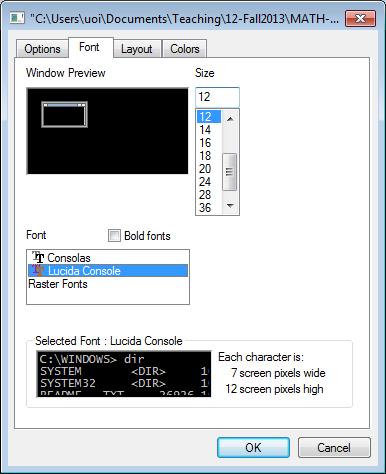Select font size 14 in the list
The height and width of the screenshot is (474, 386).
(x=209, y=130)
